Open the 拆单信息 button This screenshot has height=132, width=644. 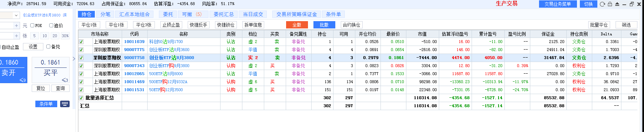click(x=253, y=25)
